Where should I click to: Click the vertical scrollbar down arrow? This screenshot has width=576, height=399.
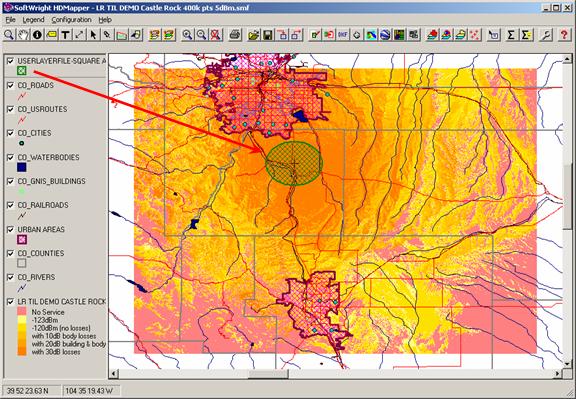coord(567,363)
